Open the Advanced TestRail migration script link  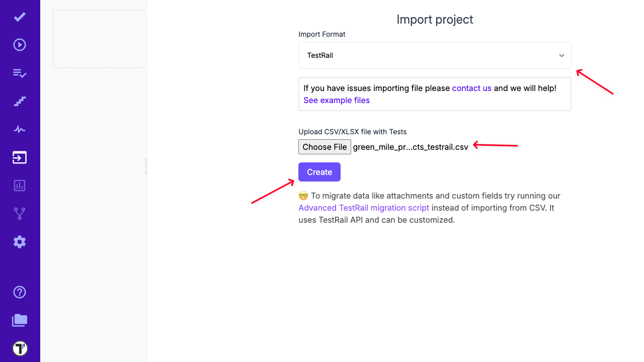click(x=364, y=208)
